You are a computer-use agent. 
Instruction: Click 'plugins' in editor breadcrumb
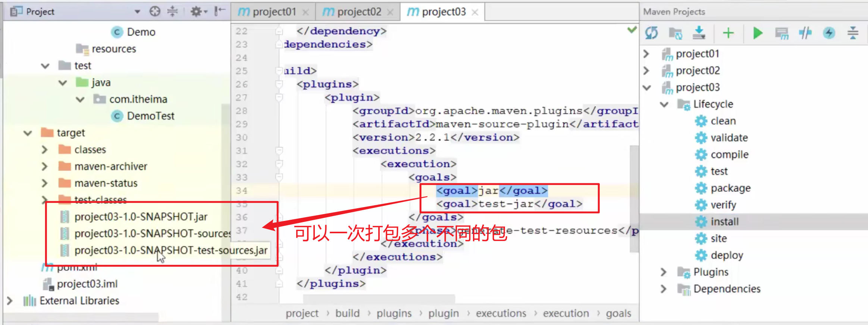coord(394,313)
